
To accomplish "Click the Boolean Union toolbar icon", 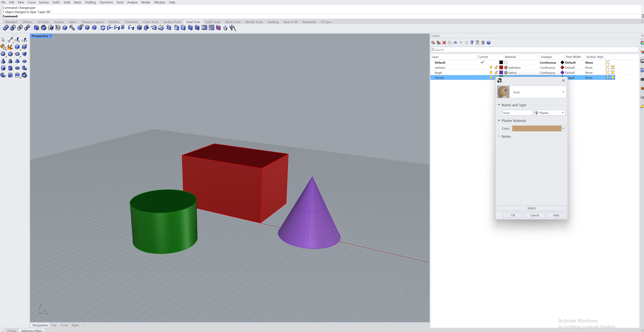I will [x=6, y=28].
